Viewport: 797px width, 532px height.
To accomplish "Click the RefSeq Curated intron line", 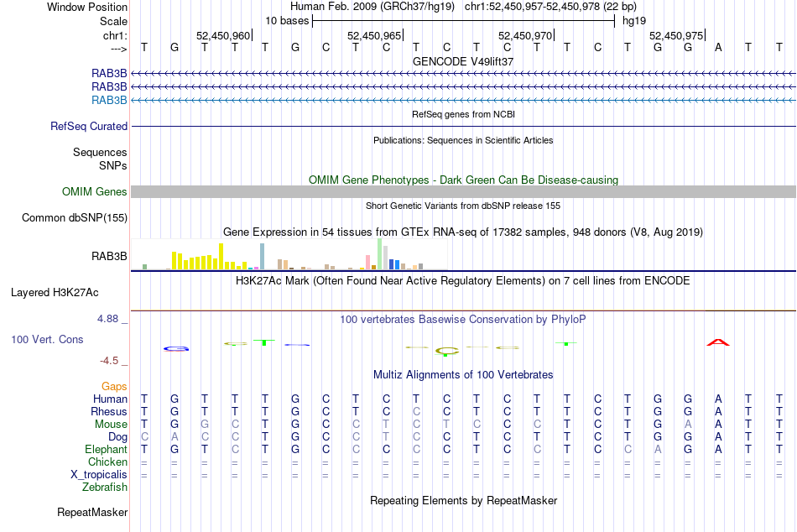I will (463, 126).
